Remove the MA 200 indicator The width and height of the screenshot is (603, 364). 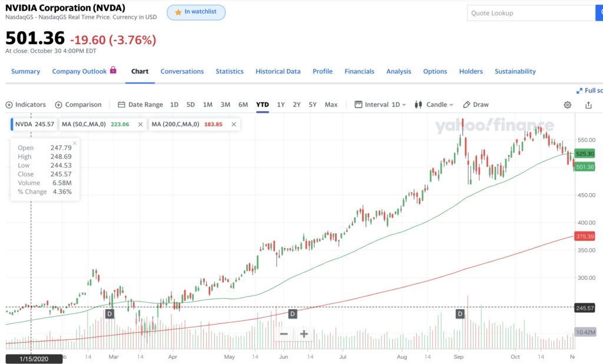coord(233,124)
